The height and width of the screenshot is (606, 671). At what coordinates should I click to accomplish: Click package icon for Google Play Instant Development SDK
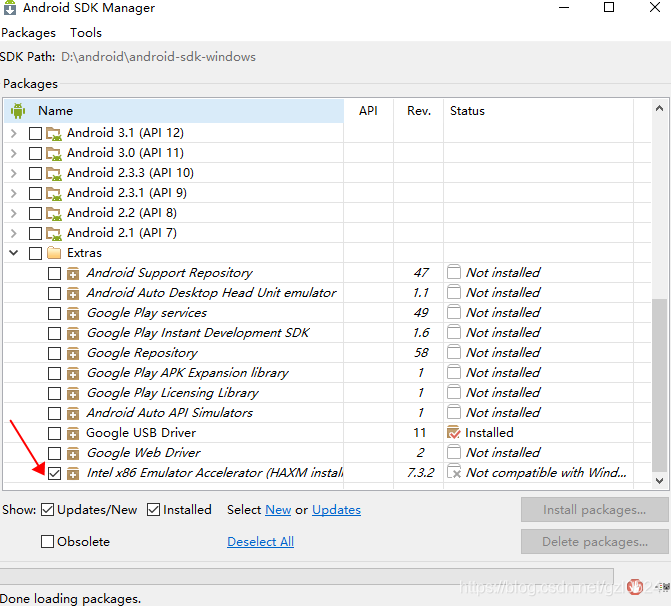click(x=73, y=333)
